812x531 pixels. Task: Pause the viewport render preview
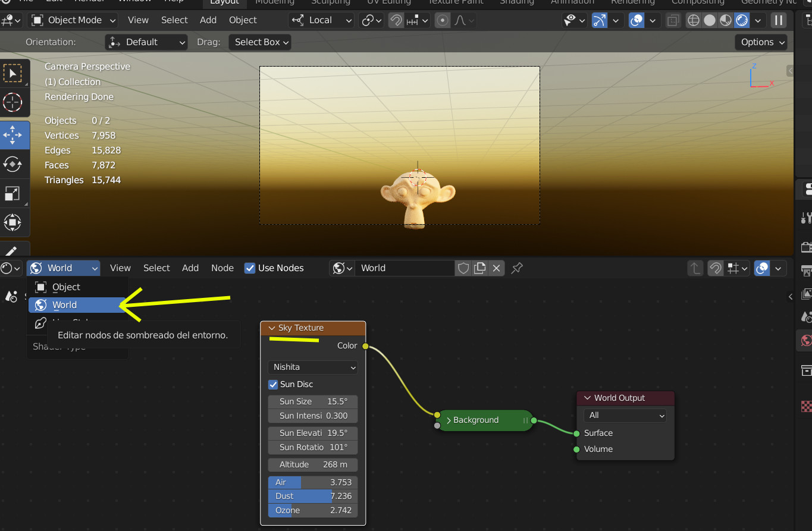pos(779,20)
